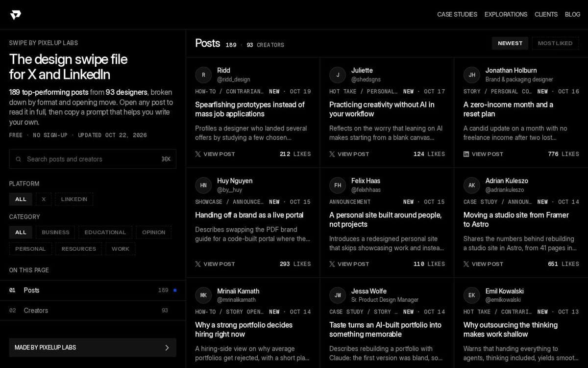Click Adrian Kuleszo's AK avatar

471,185
